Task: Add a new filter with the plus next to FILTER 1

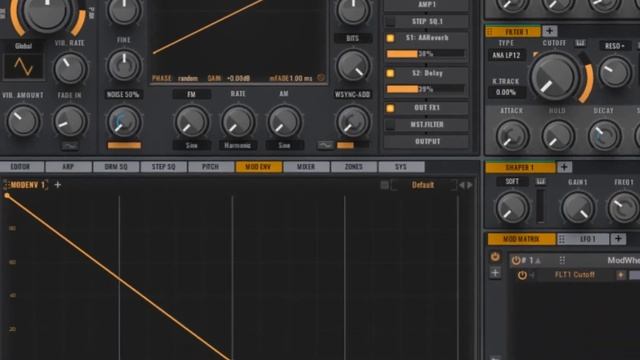Action: click(549, 31)
